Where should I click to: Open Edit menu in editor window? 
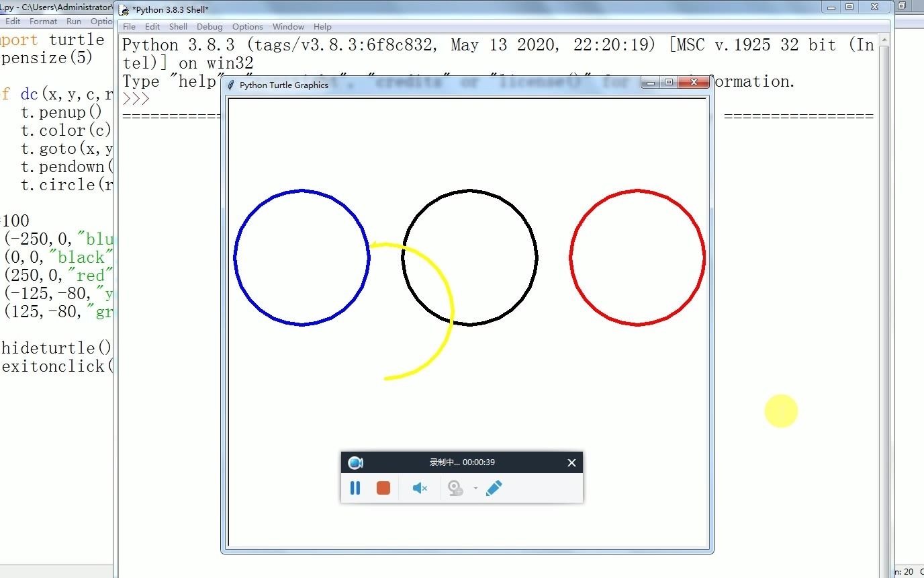tap(13, 22)
